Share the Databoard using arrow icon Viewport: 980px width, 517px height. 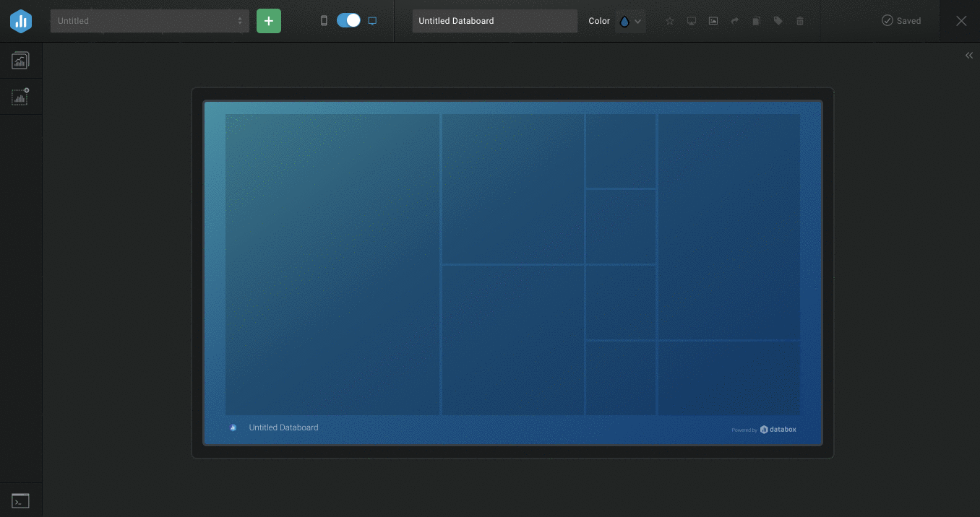click(735, 21)
